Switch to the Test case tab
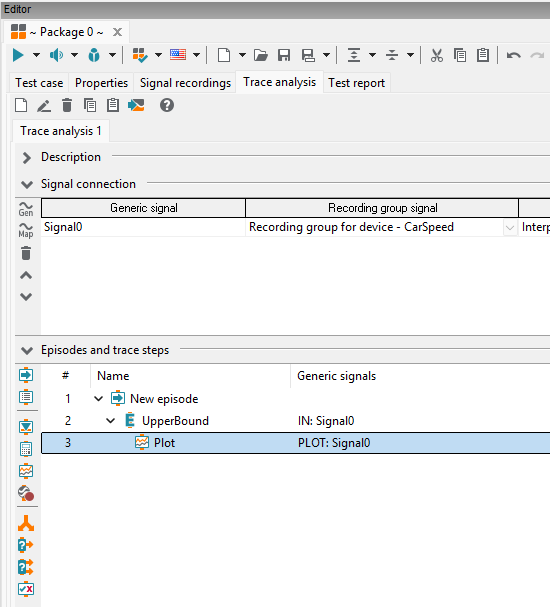The width and height of the screenshot is (550, 607). [x=39, y=83]
